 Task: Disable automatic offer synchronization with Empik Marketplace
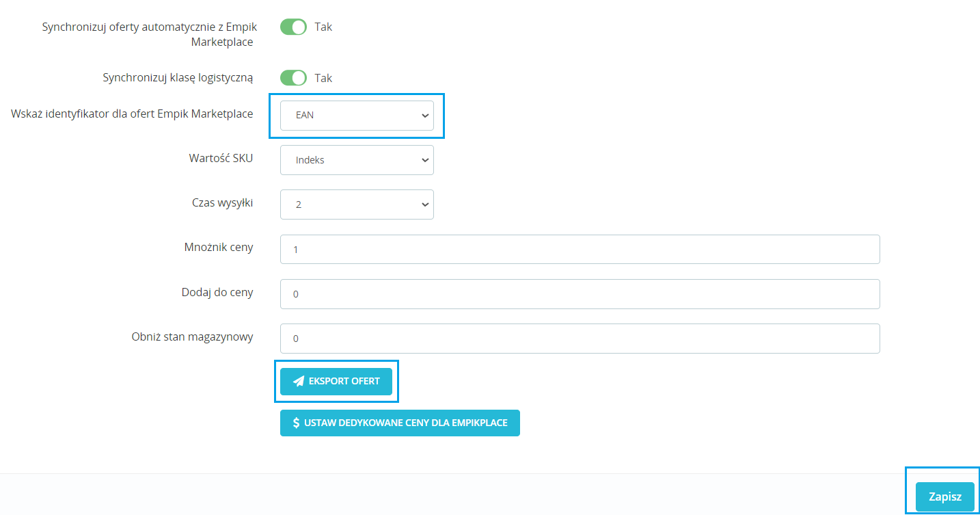[294, 27]
